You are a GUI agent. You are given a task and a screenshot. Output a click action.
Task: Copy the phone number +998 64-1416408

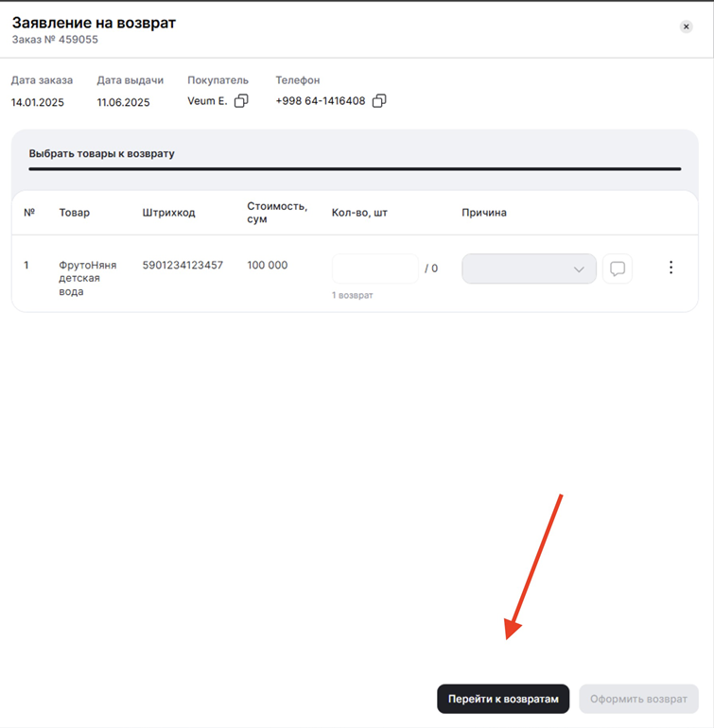click(379, 101)
